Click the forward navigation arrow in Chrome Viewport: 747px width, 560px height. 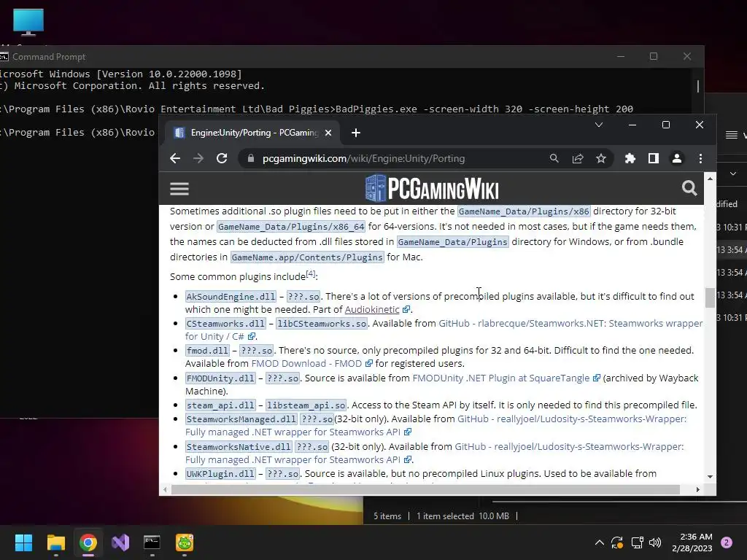coord(198,158)
